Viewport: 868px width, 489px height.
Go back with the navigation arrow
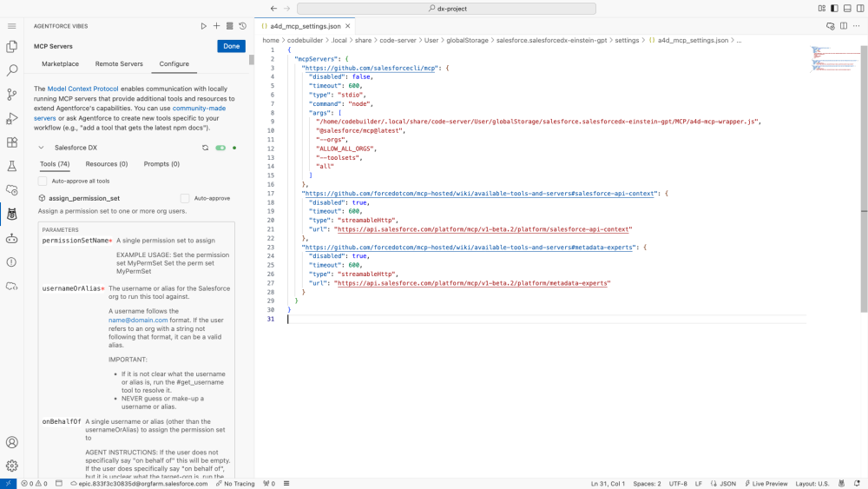pos(273,9)
